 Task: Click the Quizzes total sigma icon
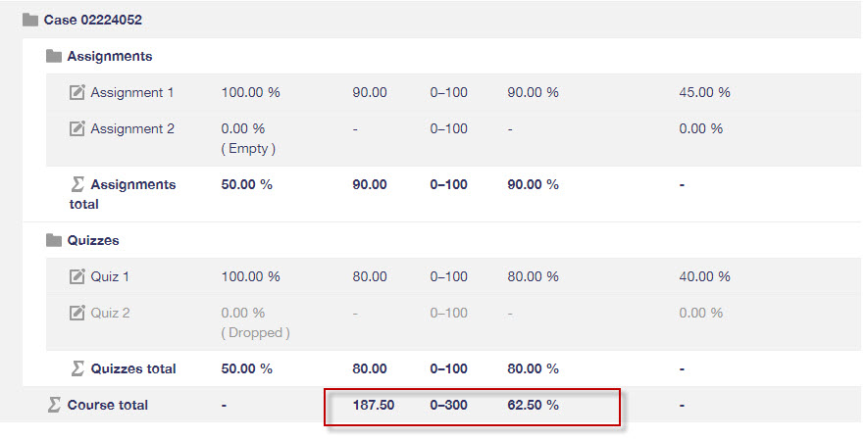[77, 368]
